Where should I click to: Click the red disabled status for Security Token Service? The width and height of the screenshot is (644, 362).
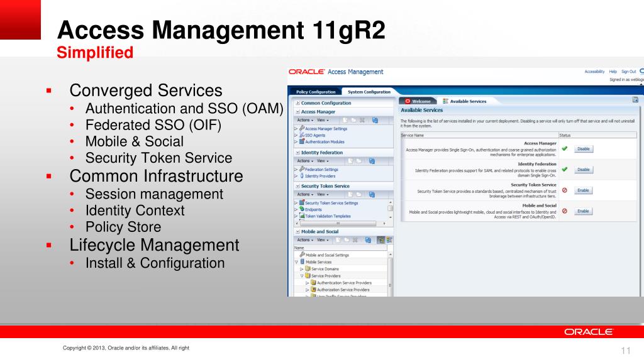coord(565,190)
